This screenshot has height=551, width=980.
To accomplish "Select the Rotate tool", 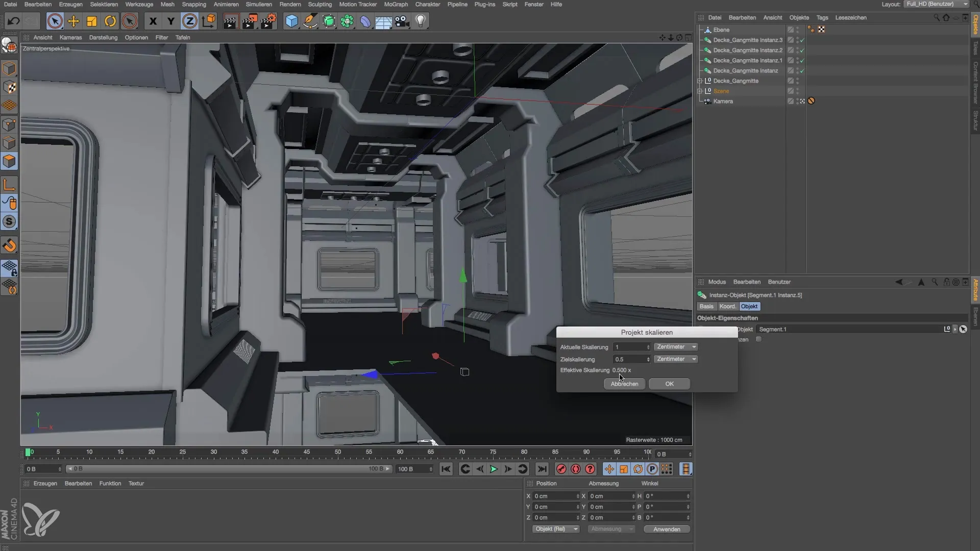I will point(110,21).
